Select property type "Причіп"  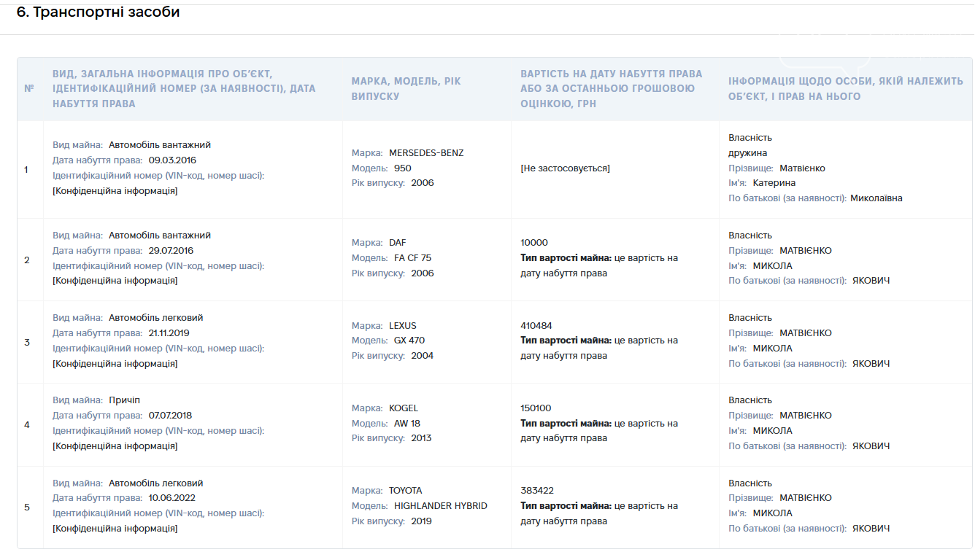pyautogui.click(x=124, y=400)
